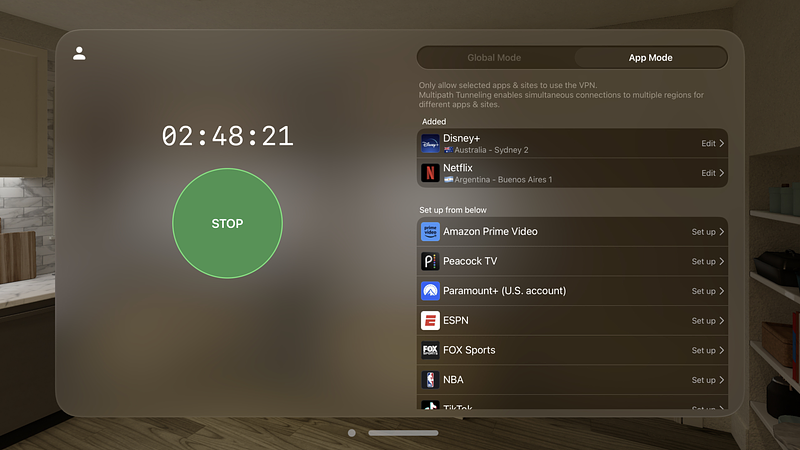The height and width of the screenshot is (450, 800).
Task: Click the FOX Sports icon
Action: pyautogui.click(x=430, y=350)
